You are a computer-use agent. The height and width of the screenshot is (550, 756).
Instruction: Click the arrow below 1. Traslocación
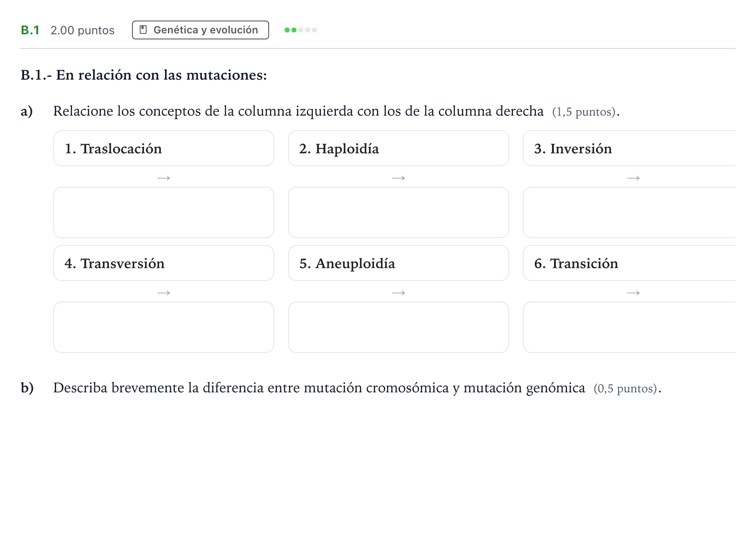coord(164,178)
